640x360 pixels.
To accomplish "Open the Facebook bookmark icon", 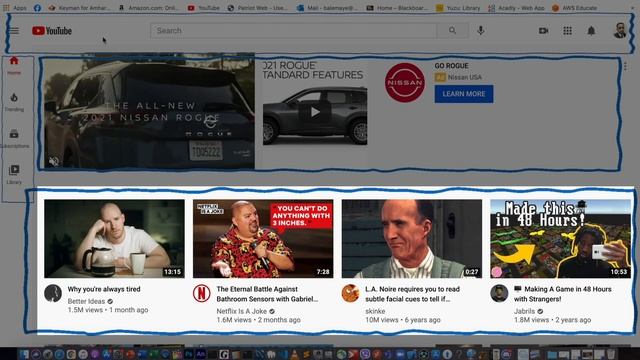I will click(38, 8).
